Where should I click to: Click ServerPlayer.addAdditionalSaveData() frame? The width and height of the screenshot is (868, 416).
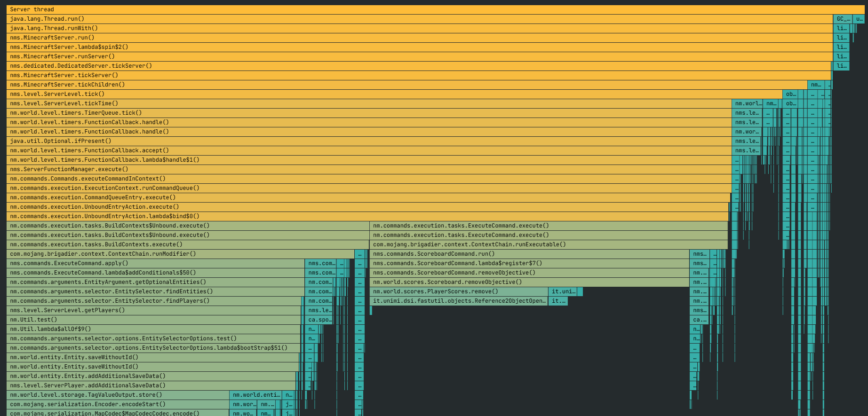tap(151, 385)
